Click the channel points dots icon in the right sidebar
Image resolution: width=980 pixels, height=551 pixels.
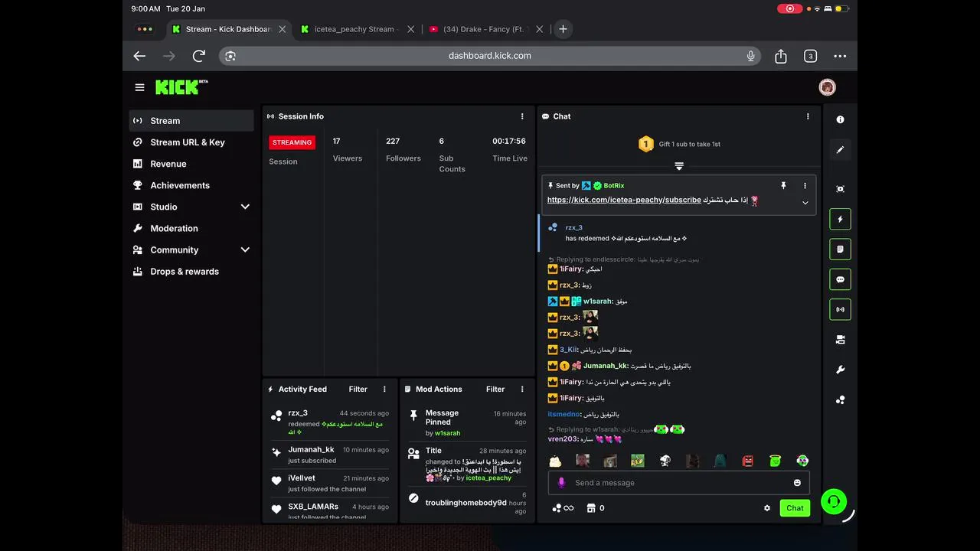[840, 399]
